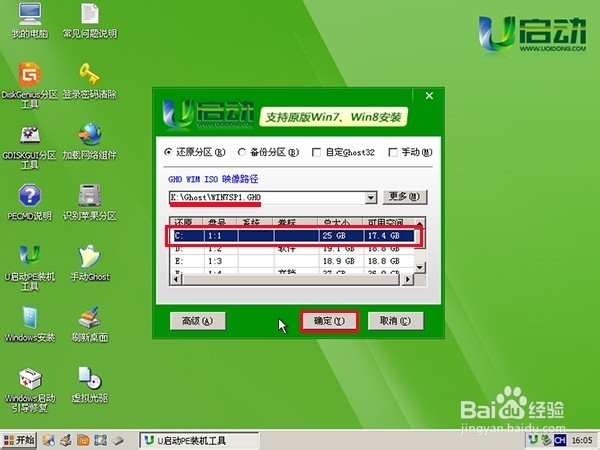Open the U启动PE装机工具 desktop shortcut
This screenshot has width=600, height=450.
tap(29, 267)
